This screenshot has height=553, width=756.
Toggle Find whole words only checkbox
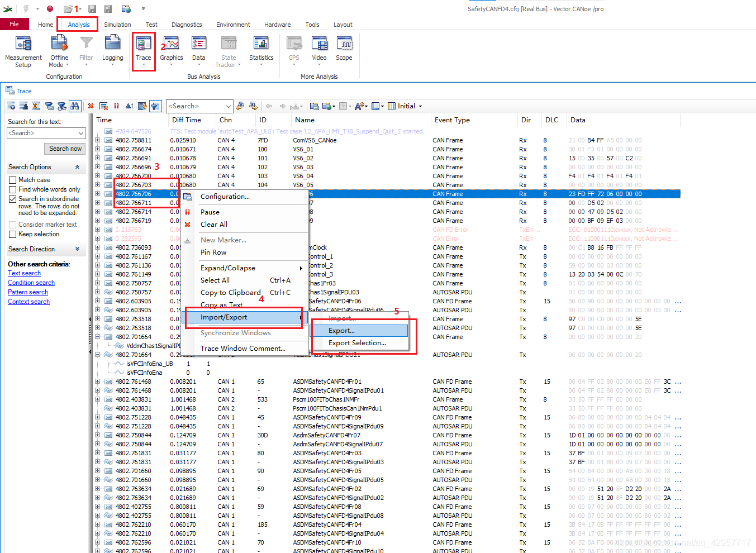coord(12,189)
